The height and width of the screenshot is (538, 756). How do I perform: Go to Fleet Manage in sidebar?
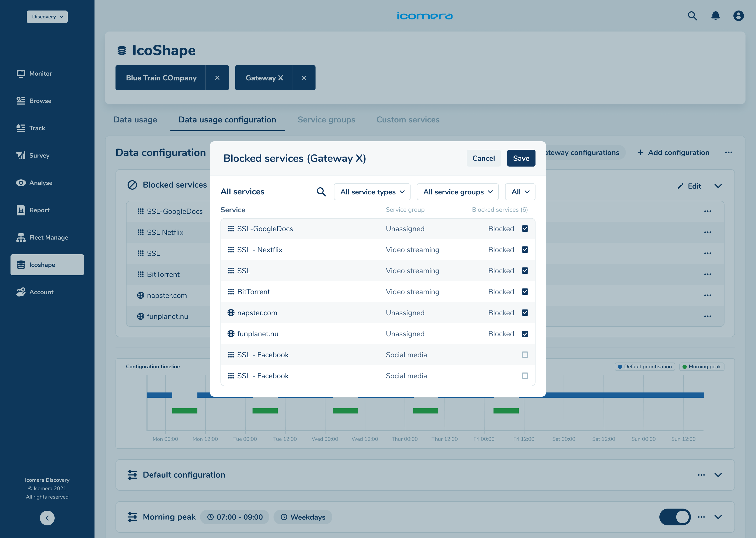[48, 237]
